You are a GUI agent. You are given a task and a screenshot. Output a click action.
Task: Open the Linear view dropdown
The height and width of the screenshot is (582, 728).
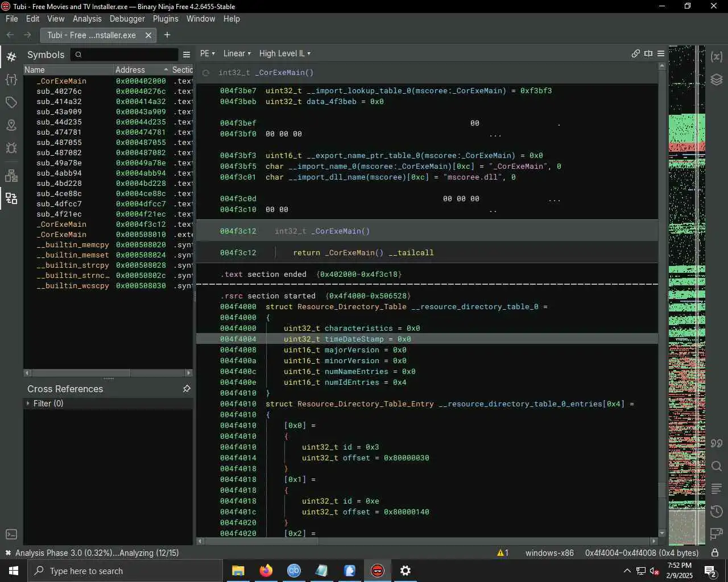(237, 53)
